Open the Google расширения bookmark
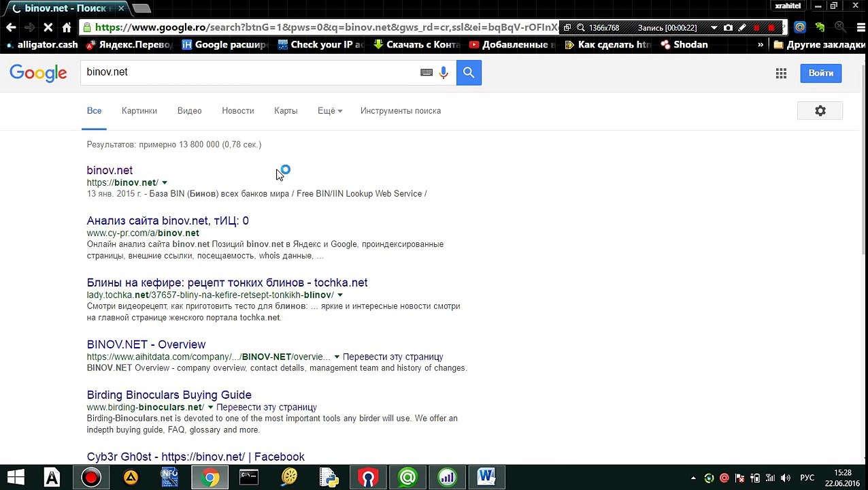This screenshot has width=868, height=490. point(225,45)
